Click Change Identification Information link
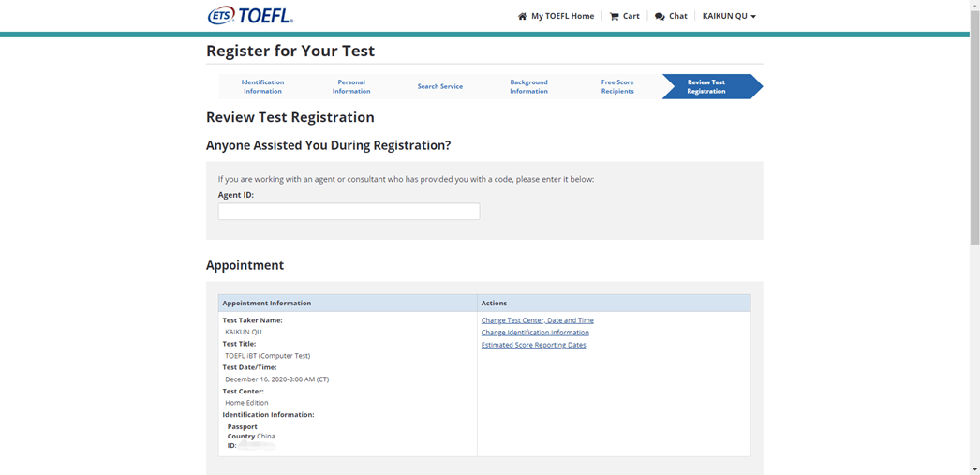980x475 pixels. tap(535, 333)
